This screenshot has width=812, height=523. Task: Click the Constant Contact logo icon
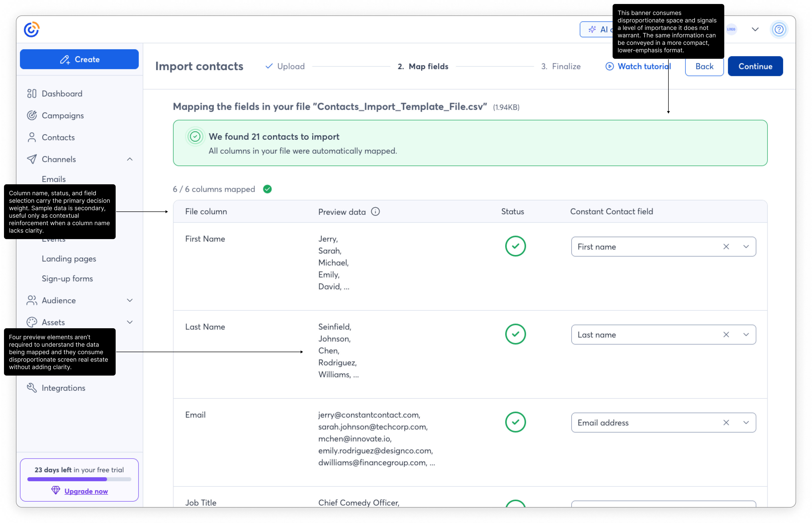(x=32, y=30)
